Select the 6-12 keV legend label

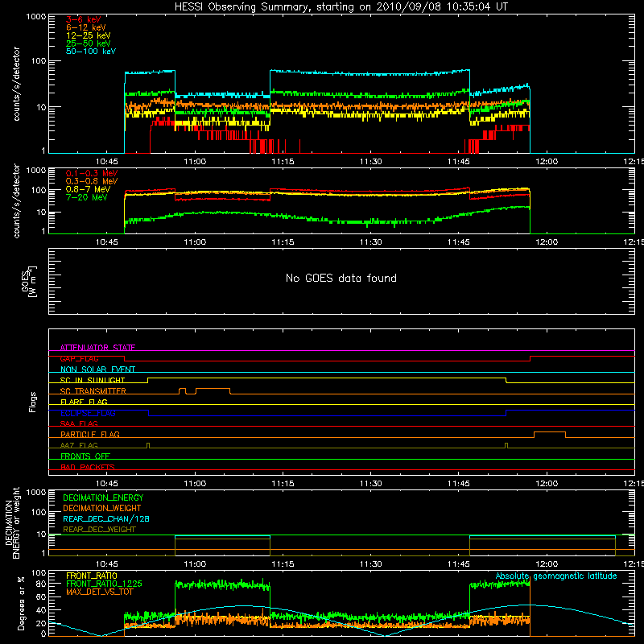pos(86,27)
